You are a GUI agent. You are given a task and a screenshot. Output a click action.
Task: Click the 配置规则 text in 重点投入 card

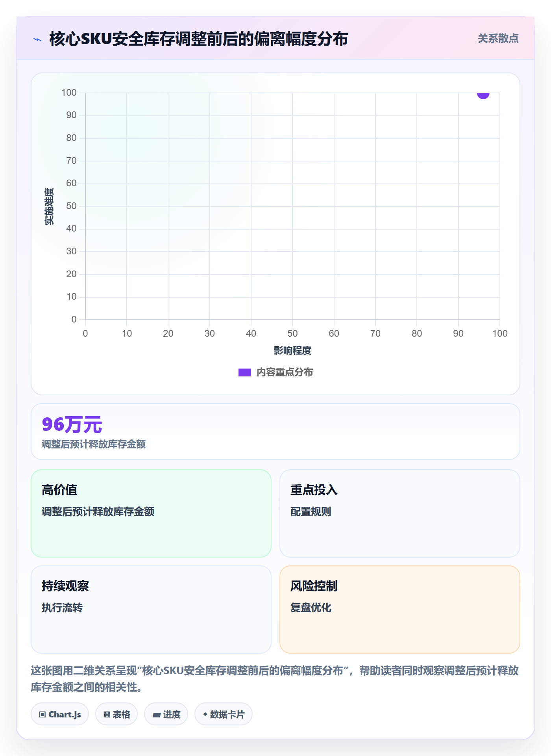tap(311, 511)
